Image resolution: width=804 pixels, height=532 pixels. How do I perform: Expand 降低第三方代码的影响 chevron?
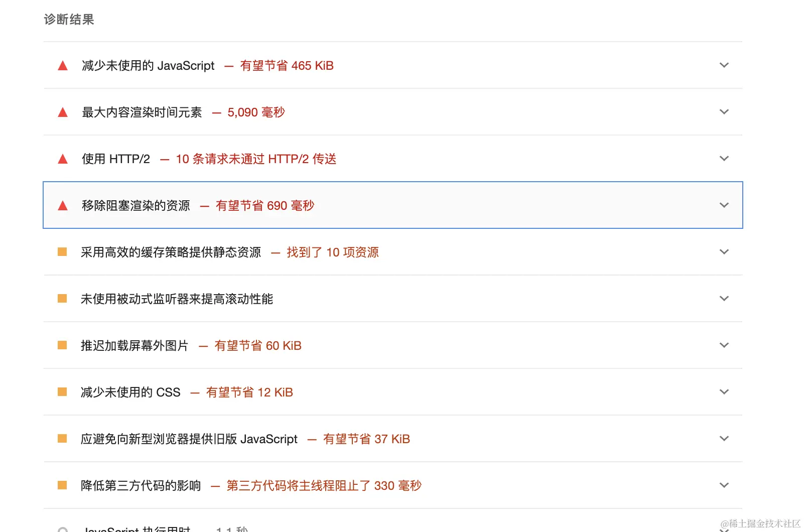tap(724, 485)
